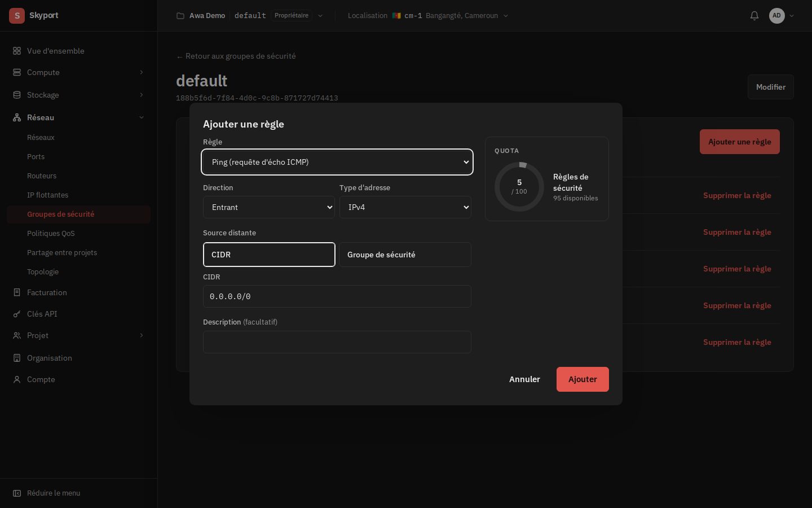This screenshot has height=508, width=812.
Task: Click the Compute server icon
Action: (x=17, y=72)
